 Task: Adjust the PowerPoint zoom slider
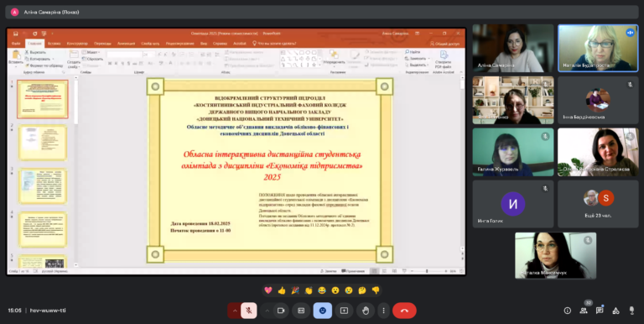(427, 271)
